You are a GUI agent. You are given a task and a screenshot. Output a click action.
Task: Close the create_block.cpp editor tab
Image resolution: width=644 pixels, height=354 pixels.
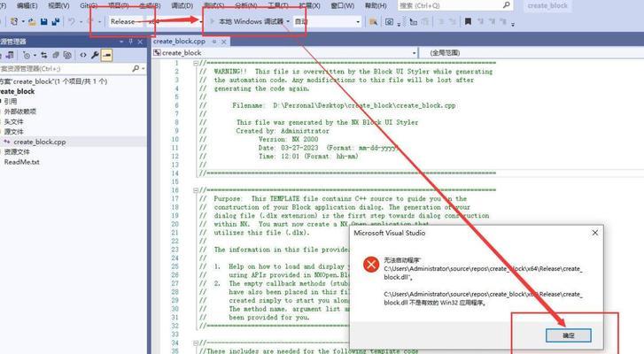(x=224, y=42)
